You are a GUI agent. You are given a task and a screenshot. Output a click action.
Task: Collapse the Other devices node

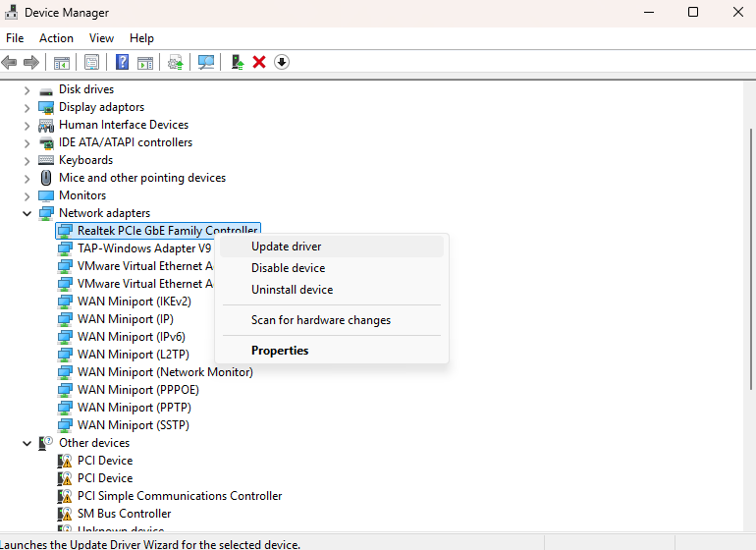pyautogui.click(x=27, y=443)
